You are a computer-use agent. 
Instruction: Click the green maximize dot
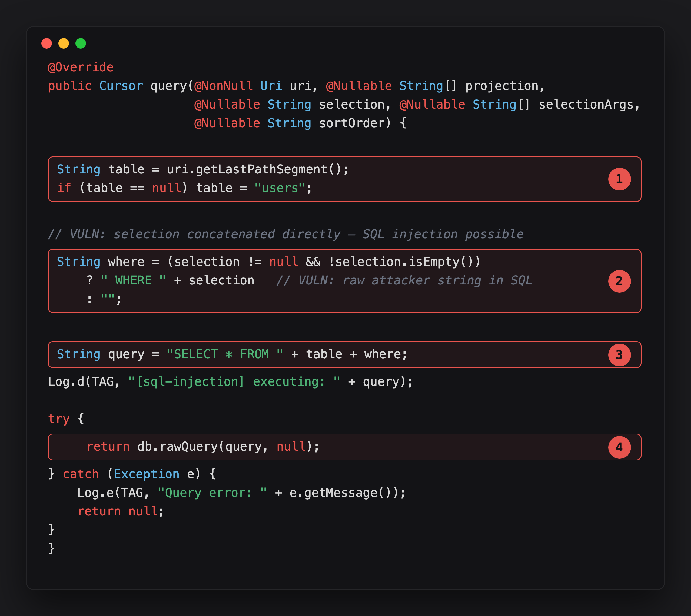tap(81, 43)
